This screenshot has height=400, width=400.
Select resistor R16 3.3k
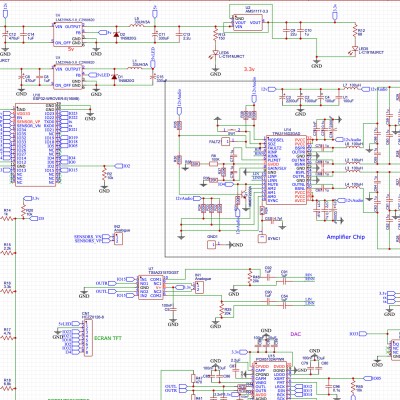tap(7, 291)
